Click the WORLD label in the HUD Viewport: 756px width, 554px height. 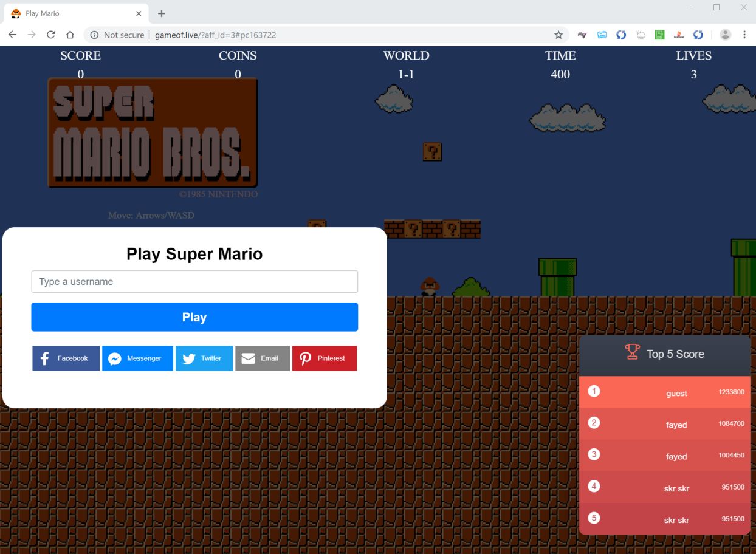click(406, 55)
